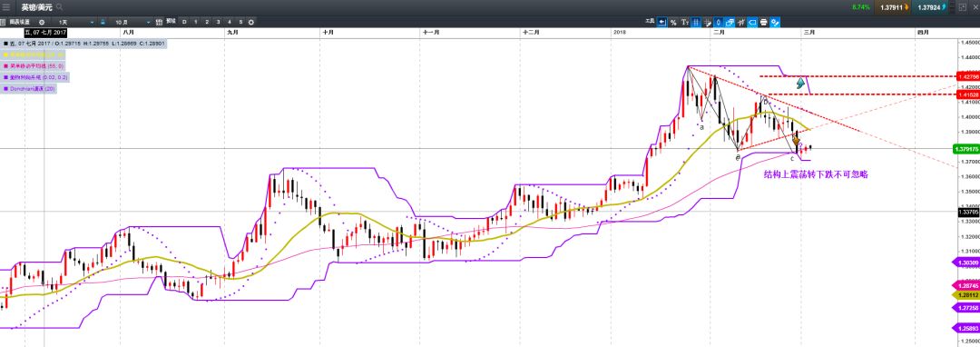Select the crossed trendline drawing tool
The height and width of the screenshot is (347, 980).
click(x=740, y=22)
